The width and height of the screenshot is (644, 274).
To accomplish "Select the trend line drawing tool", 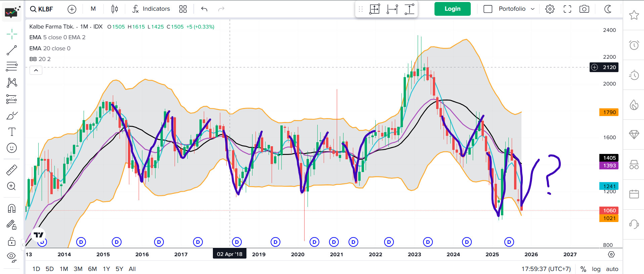I will [x=12, y=50].
